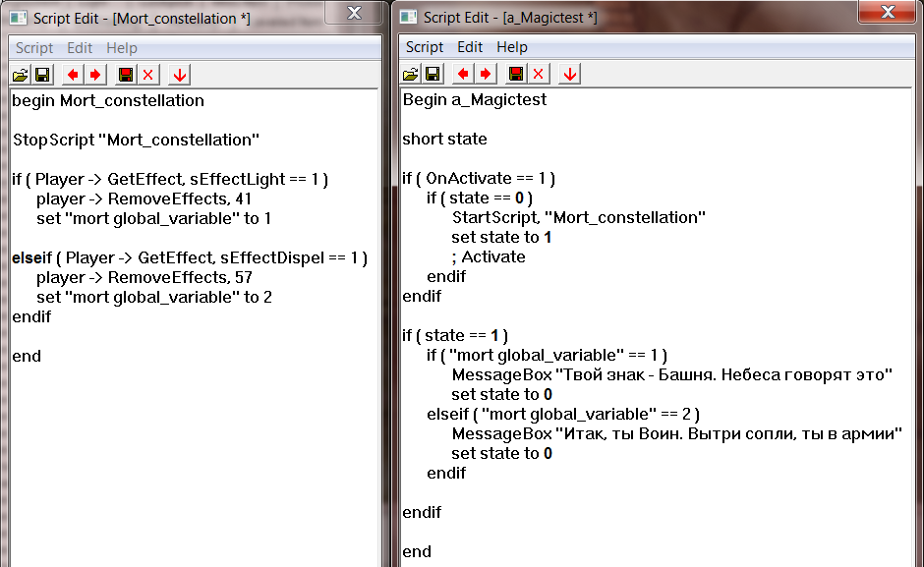Go to previous script in a_Magictest window
924x567 pixels.
(x=463, y=74)
